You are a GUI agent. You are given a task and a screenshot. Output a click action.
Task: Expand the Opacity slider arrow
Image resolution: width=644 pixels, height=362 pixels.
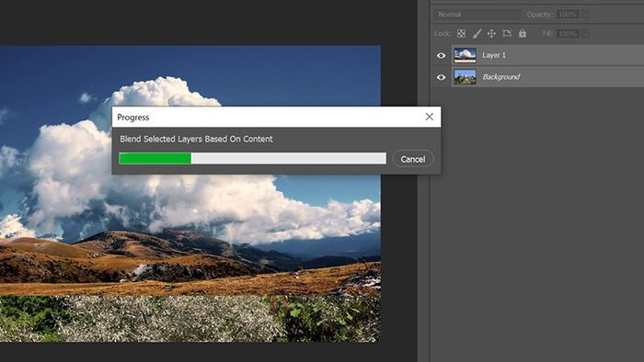tap(586, 15)
